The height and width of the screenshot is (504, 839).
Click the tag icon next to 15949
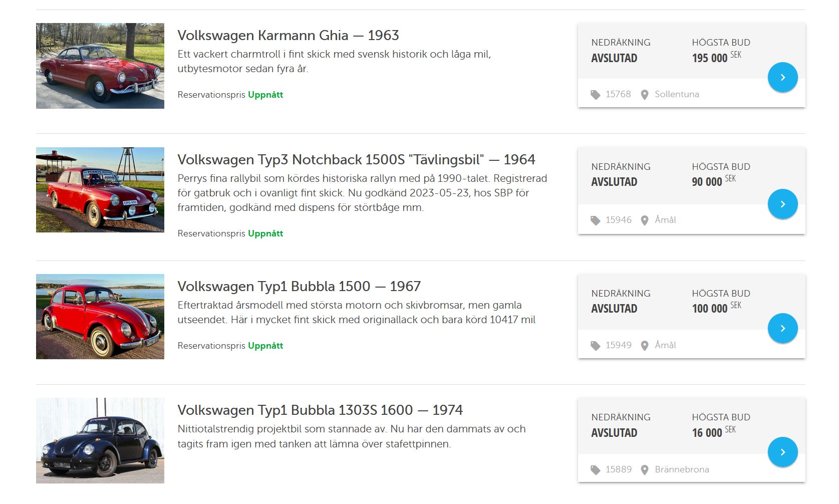595,346
